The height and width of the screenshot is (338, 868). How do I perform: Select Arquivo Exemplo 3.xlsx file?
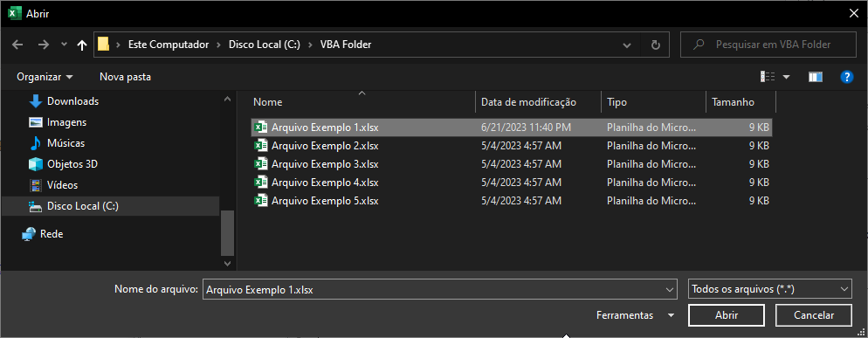[512, 164]
